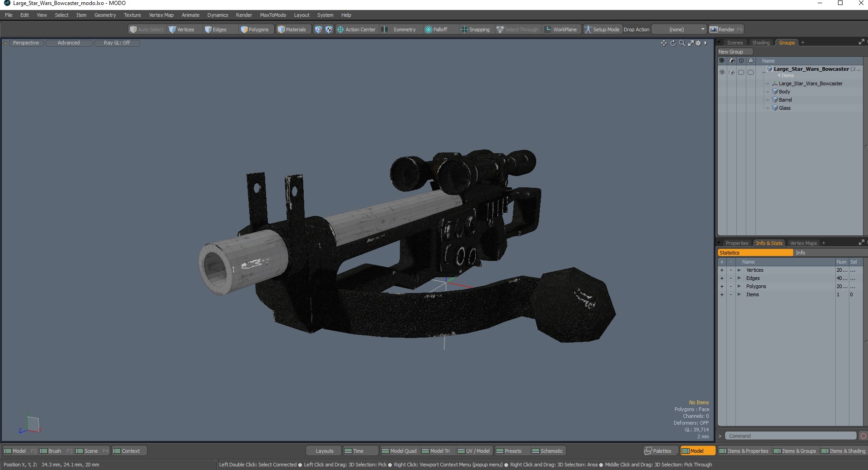Screen dimensions: 868x470
Task: Open the Schematic layout
Action: (x=547, y=451)
